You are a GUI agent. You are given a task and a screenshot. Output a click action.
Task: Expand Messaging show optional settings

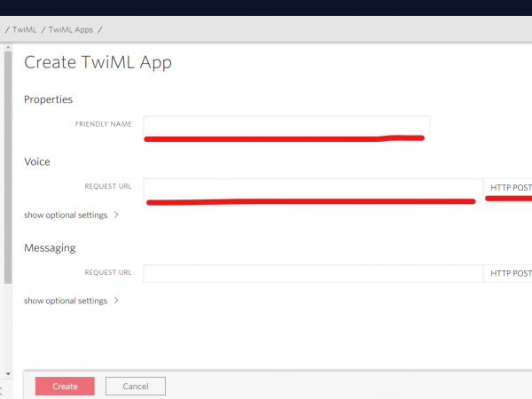tap(71, 301)
